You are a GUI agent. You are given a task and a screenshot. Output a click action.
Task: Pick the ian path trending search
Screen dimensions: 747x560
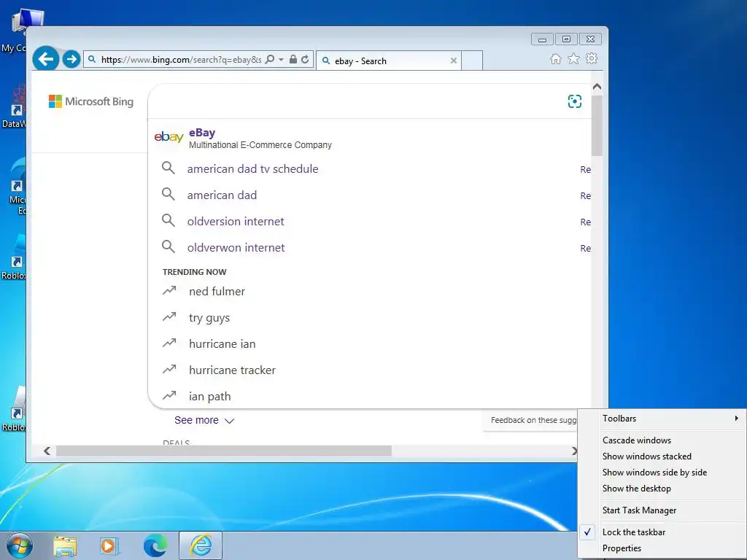[x=370, y=396]
